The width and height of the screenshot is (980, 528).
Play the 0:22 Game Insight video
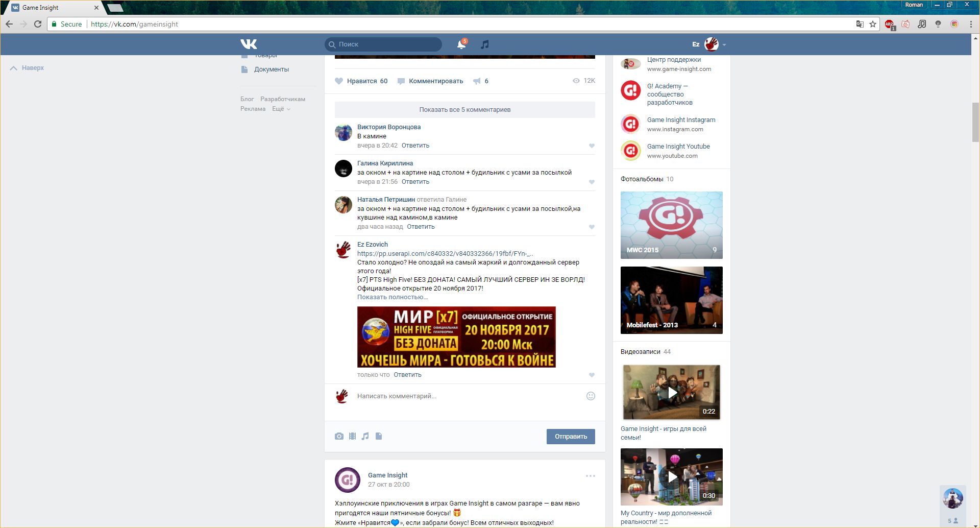click(672, 392)
